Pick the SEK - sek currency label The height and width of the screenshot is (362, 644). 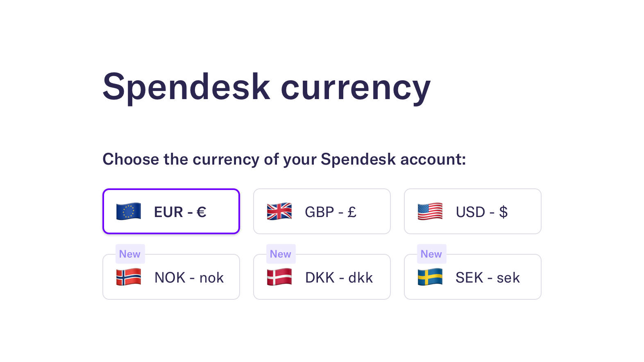(x=488, y=278)
